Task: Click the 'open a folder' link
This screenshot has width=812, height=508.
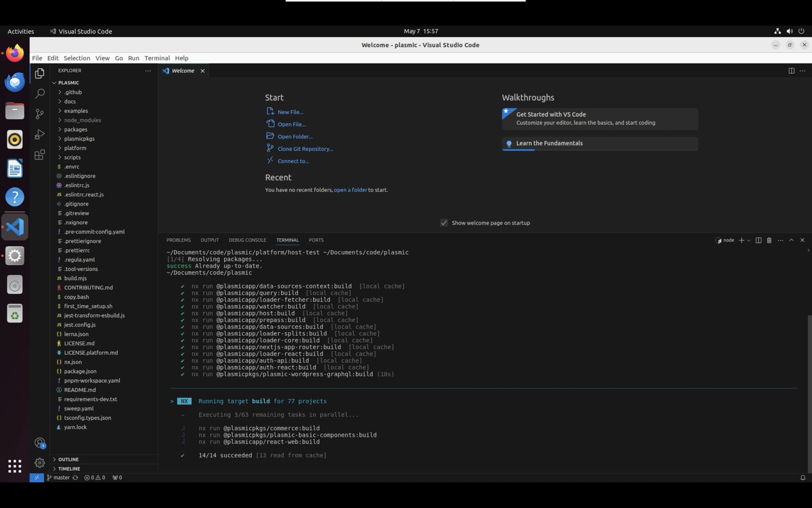Action: tap(350, 190)
